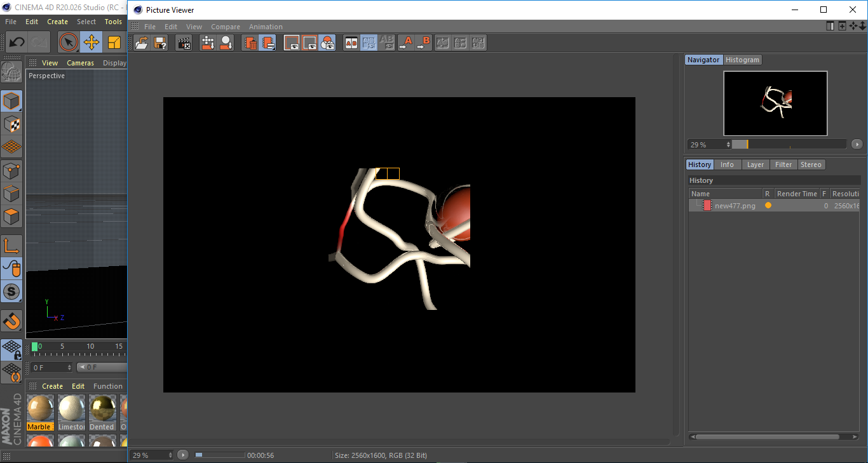Switch to Edges mode cube icon
The height and width of the screenshot is (463, 868).
(11, 194)
